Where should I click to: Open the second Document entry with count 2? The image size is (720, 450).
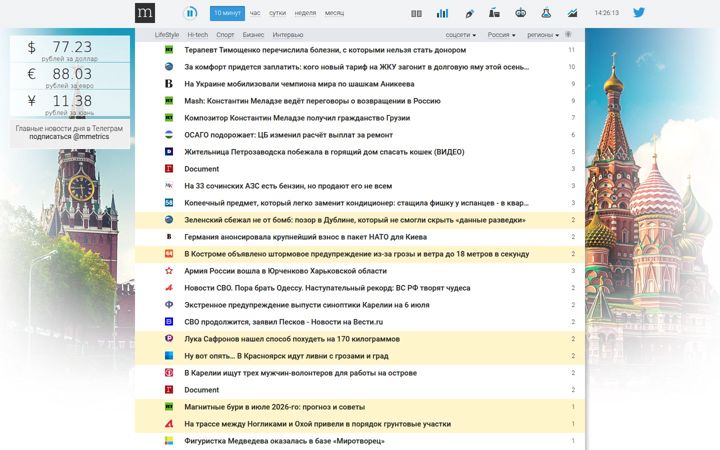pyautogui.click(x=202, y=390)
